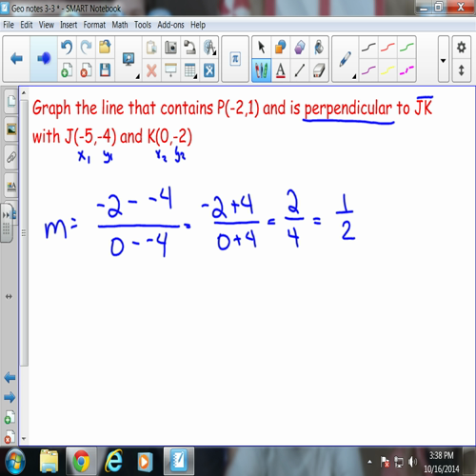The image size is (476, 476).
Task: Open the measurement tools compass icon
Action: click(209, 48)
